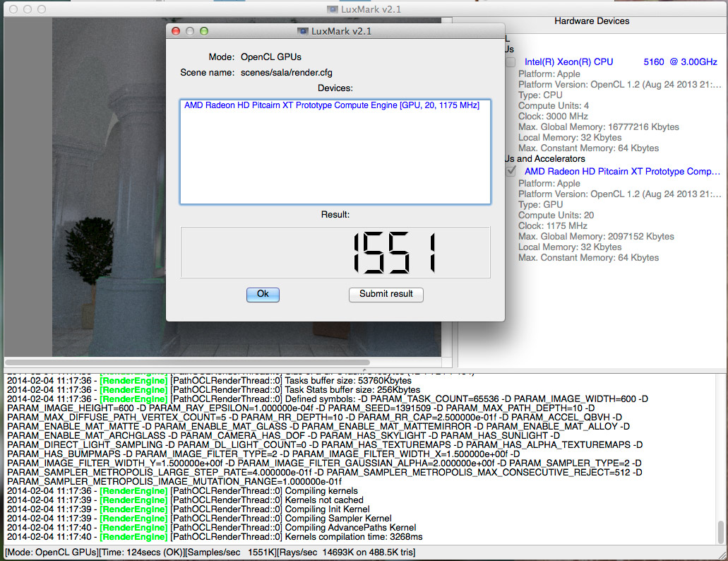Click 'Compiling AdvancePaths Kernel' log line
Image resolution: width=728 pixels, height=561 pixels.
pos(211,528)
